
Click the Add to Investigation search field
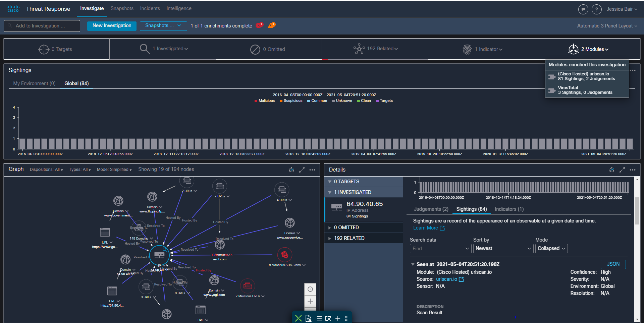point(42,26)
